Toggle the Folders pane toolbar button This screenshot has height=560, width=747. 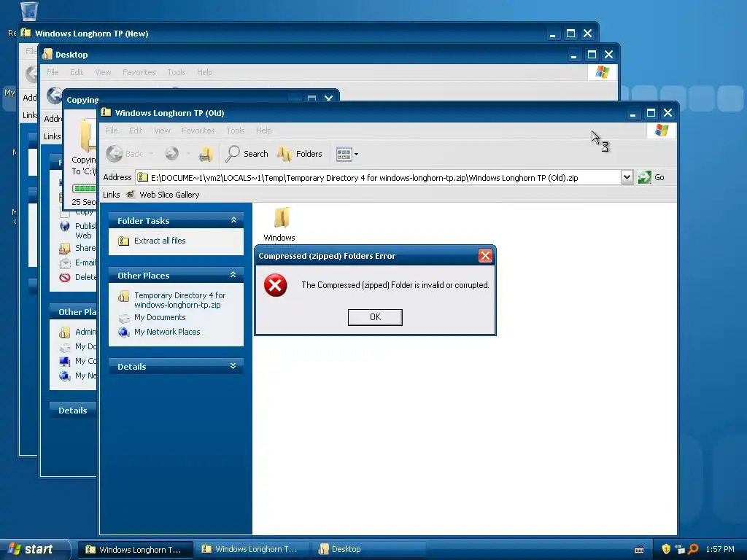pyautogui.click(x=300, y=154)
